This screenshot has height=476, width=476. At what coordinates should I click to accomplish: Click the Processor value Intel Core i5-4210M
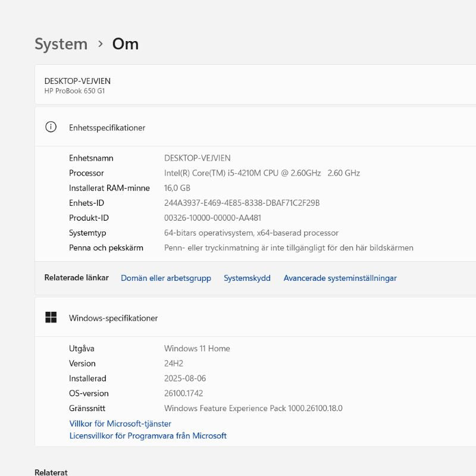coord(262,173)
